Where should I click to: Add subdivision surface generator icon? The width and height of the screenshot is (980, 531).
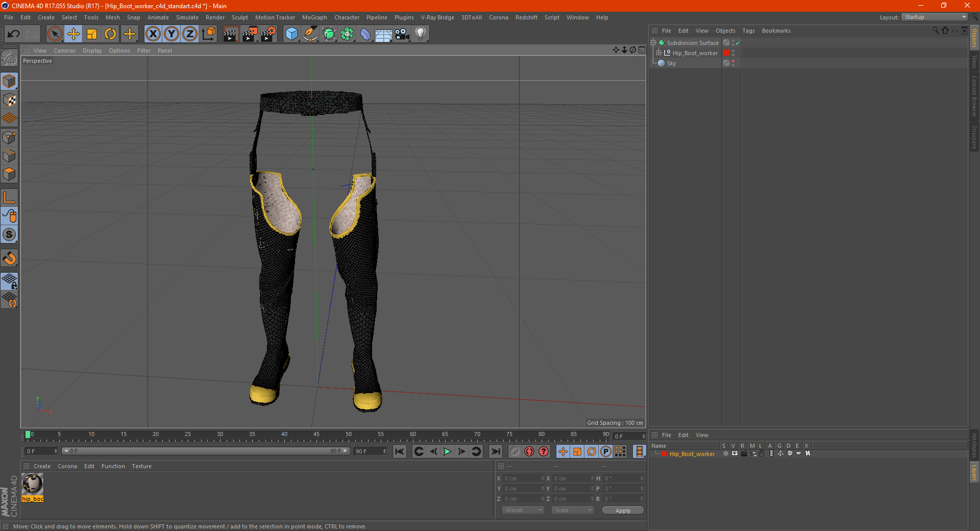click(x=329, y=34)
